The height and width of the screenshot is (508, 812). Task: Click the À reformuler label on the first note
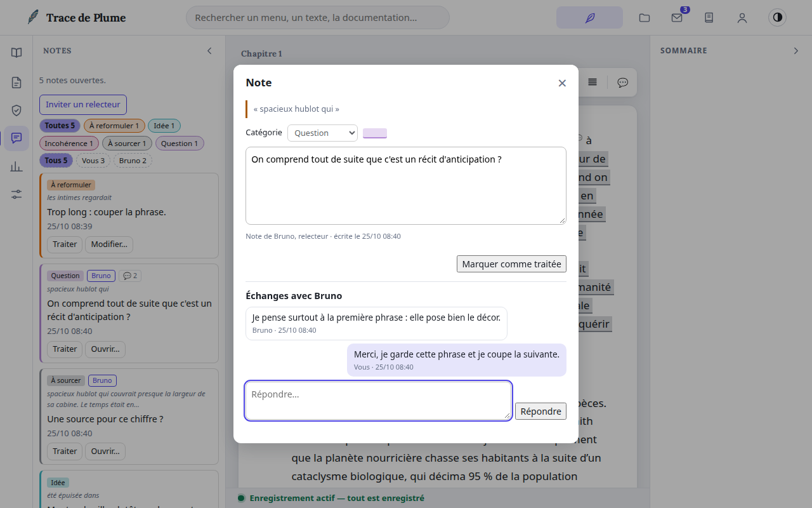coord(71,185)
